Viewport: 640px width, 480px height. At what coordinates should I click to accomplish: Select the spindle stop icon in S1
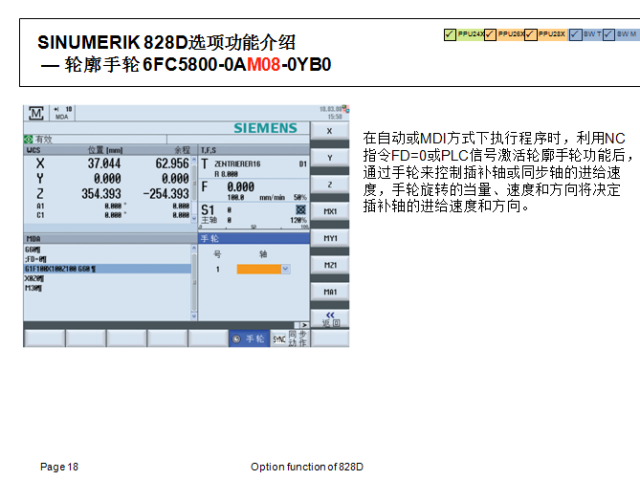coord(300,209)
